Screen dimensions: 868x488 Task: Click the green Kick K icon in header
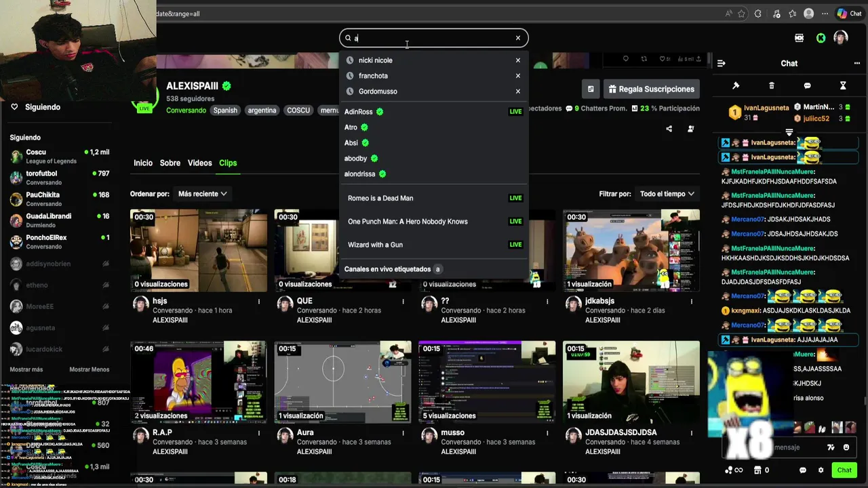[x=821, y=38]
